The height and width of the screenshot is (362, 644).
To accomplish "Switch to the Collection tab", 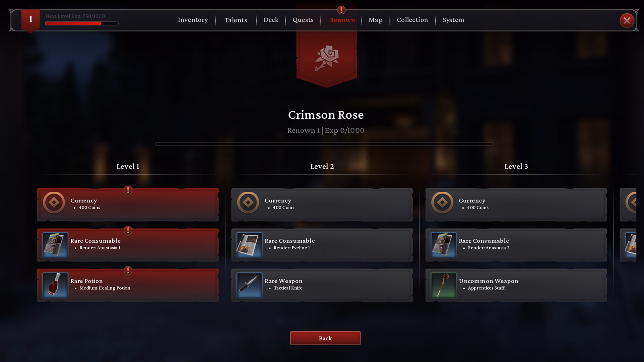I will [412, 20].
